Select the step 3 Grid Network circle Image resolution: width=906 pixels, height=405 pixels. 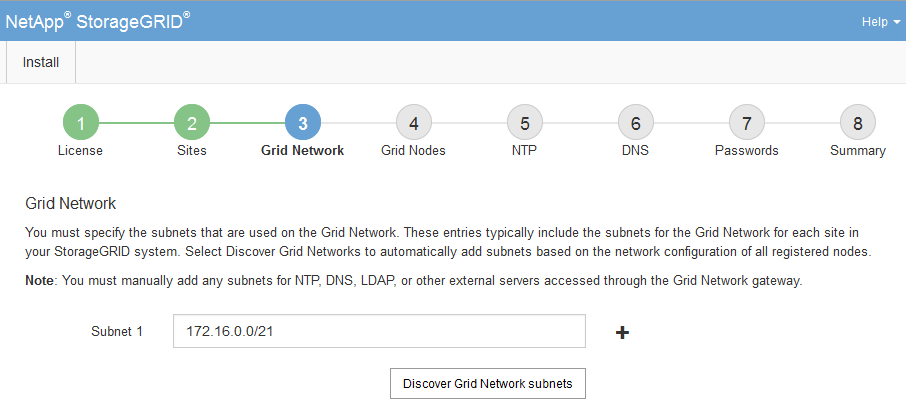click(x=302, y=123)
